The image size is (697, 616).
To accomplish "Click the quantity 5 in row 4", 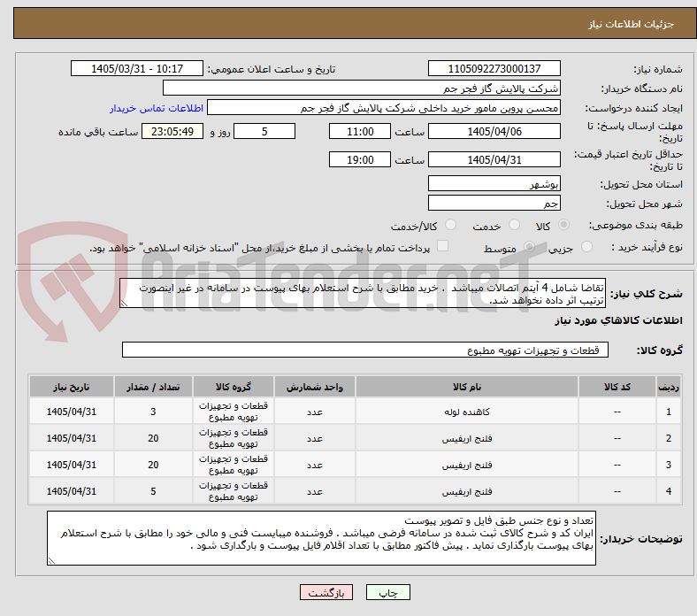I will pos(153,491).
